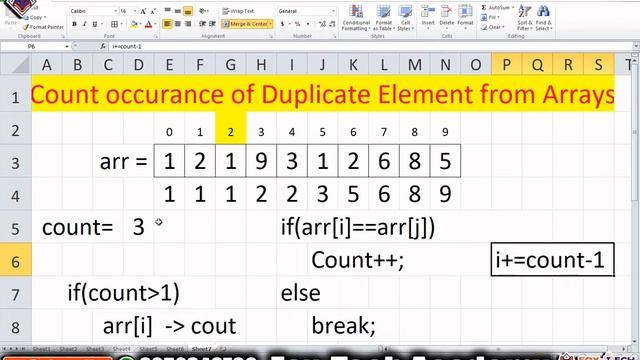
Task: Toggle Center horizontal alignment
Action: coord(178,24)
